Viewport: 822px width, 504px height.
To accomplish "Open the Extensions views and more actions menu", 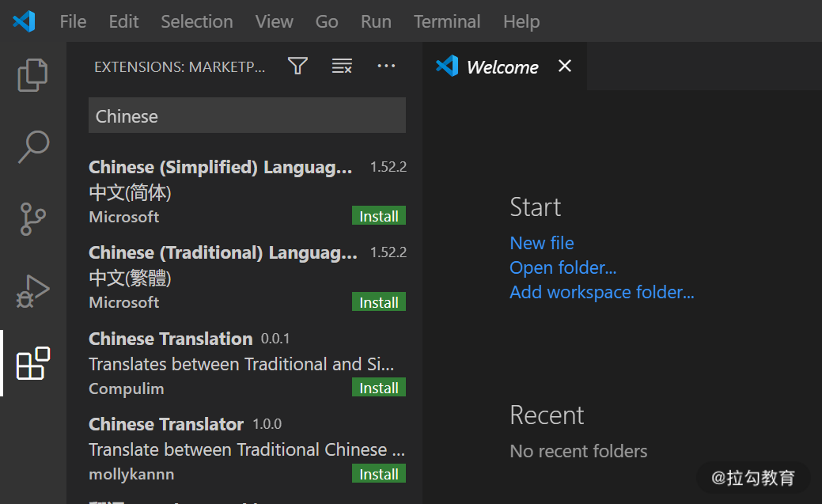I will [386, 66].
